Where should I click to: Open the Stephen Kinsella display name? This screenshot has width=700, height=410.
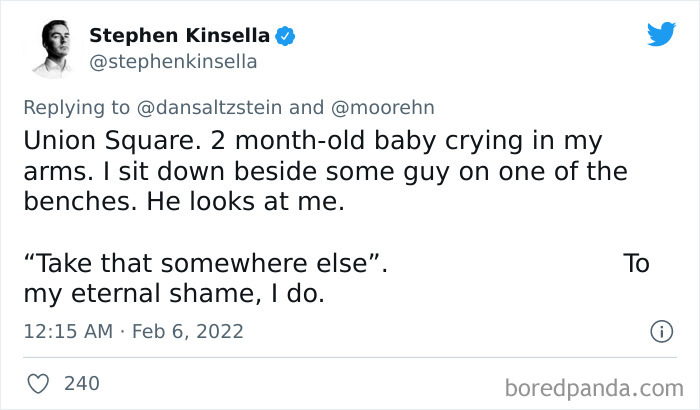180,36
